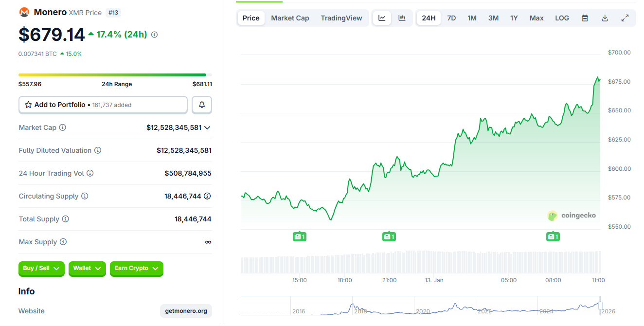Viewport: 644px width, 326px height.
Task: Click the info icon beside the 24h change
Action: tap(154, 35)
